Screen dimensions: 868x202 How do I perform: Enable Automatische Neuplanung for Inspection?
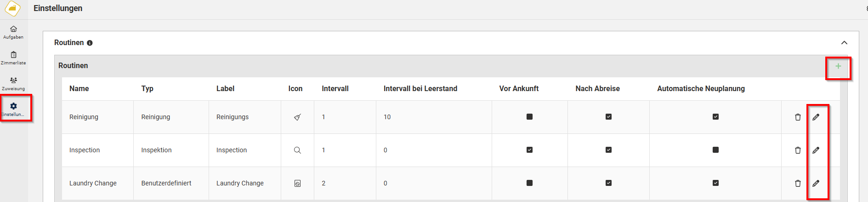tap(715, 150)
